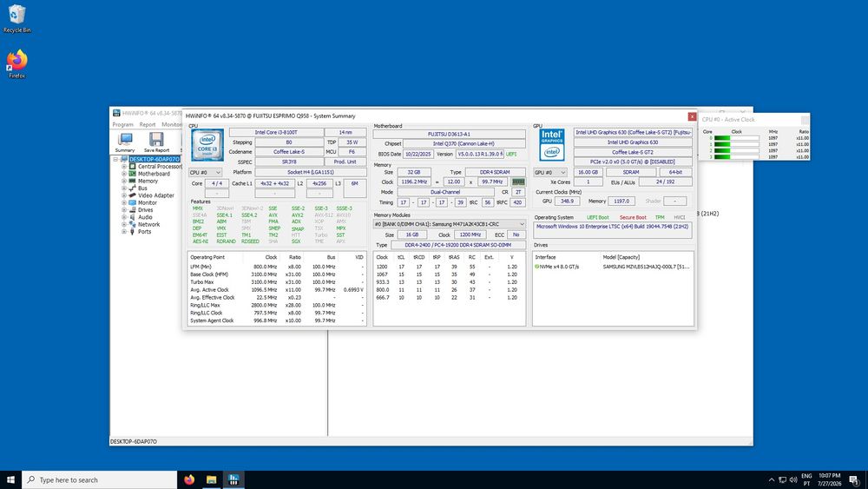
Task: Click the Monitor icon in the tree
Action: [x=132, y=202]
